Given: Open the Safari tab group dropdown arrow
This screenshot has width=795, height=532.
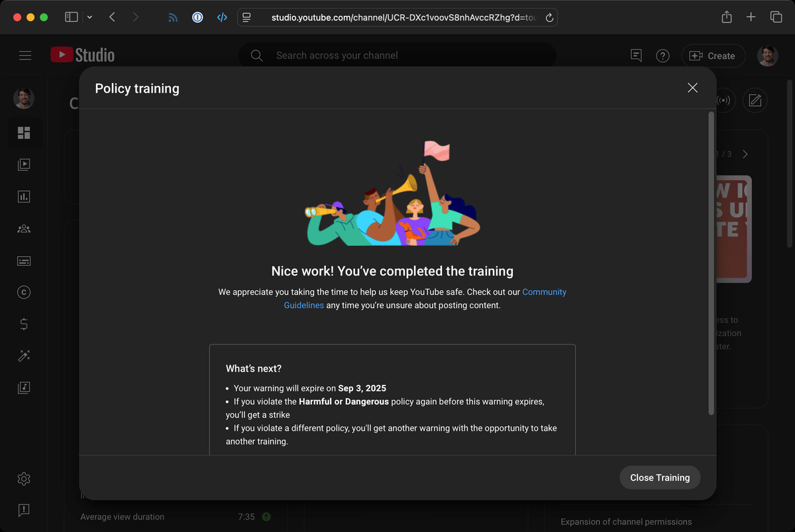Looking at the screenshot, I should pyautogui.click(x=89, y=17).
